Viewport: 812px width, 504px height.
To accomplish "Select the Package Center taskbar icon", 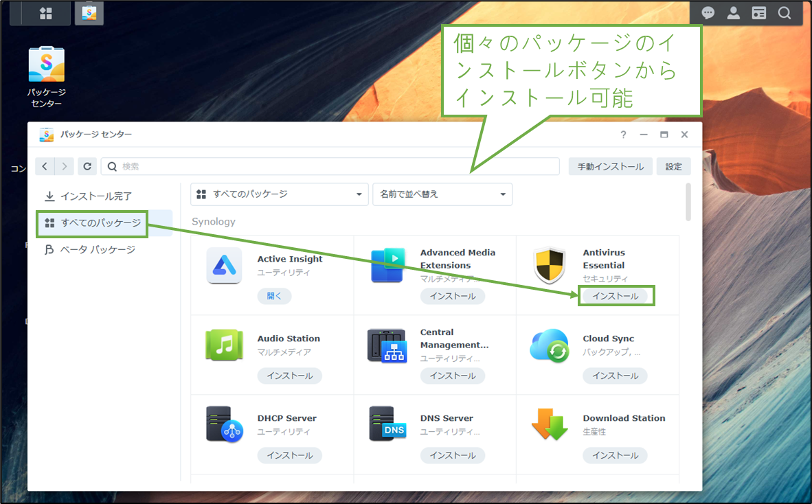I will tap(89, 14).
